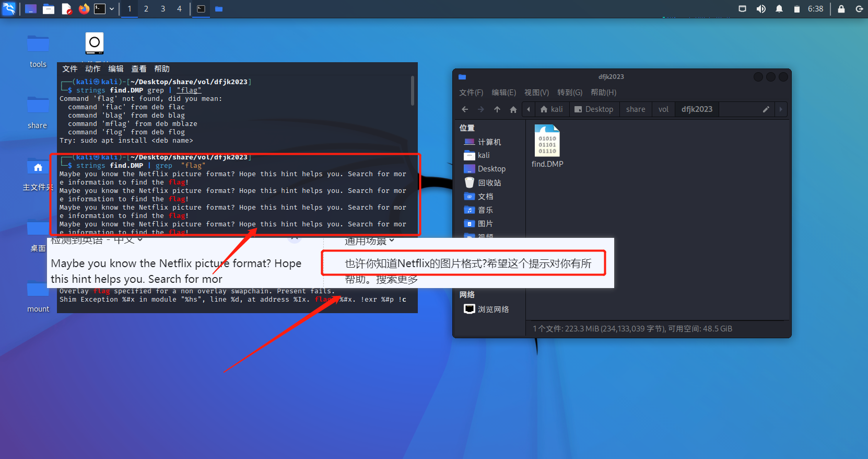Select the disk image desktop icon
Viewport: 868px width, 459px height.
95,43
